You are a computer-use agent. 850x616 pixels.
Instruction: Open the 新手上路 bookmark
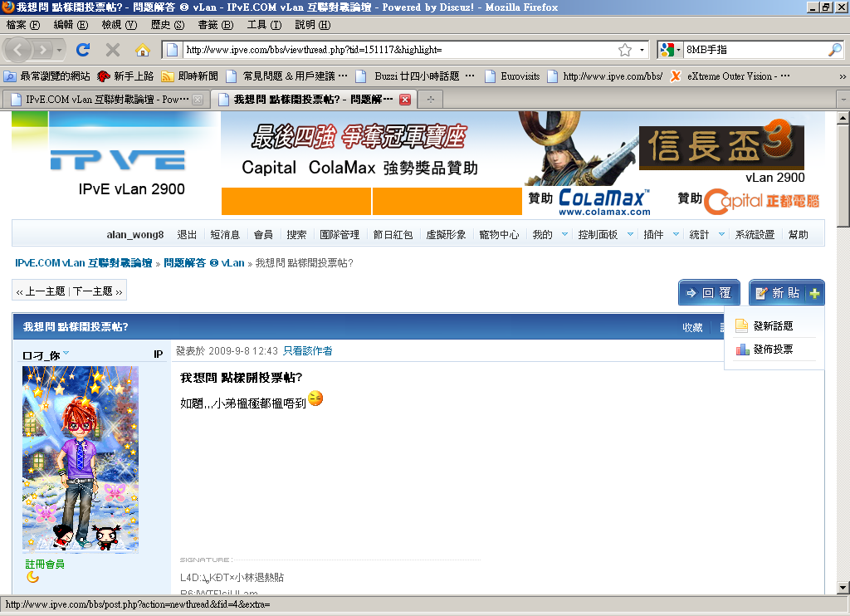(125, 76)
